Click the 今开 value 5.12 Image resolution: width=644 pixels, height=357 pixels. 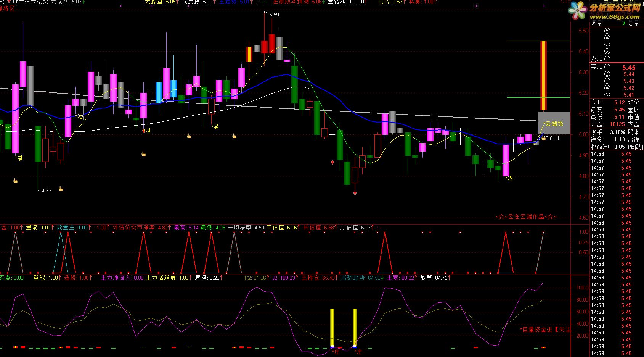(x=619, y=102)
